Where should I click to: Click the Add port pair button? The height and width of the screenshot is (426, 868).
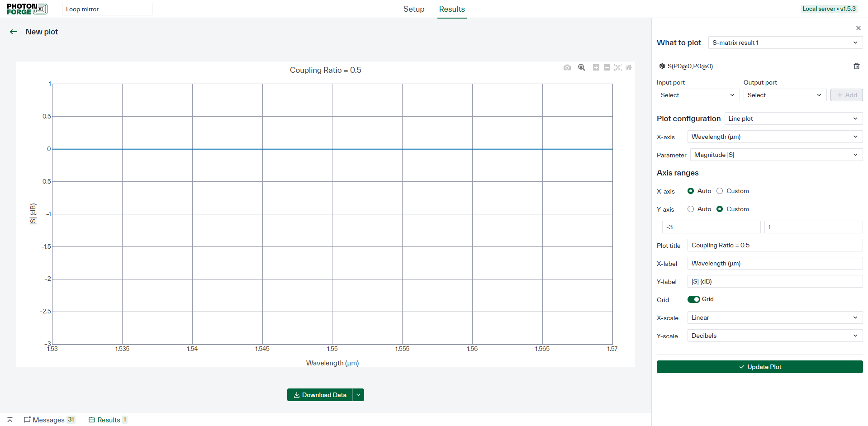tap(847, 95)
